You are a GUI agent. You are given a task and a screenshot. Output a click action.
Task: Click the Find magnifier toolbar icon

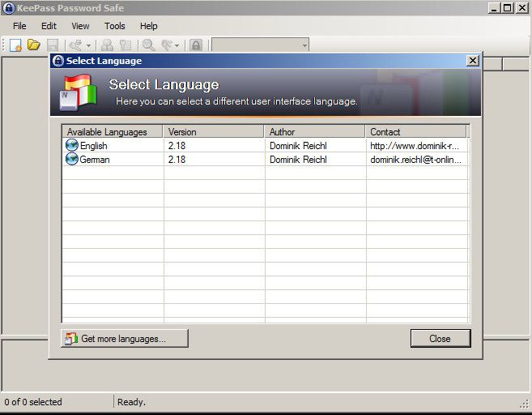coord(149,45)
